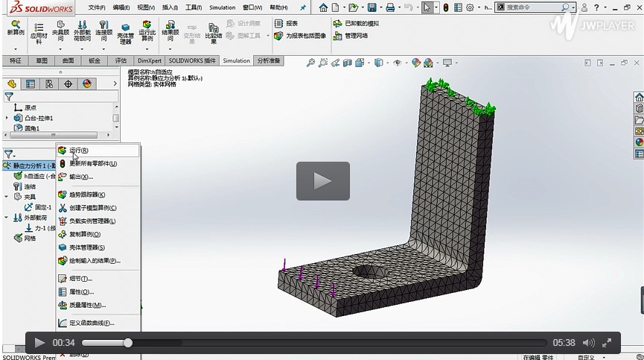Expand the 凸台-拉伸1 feature tree node
Viewport: 644px width, 360px height.
(7, 118)
